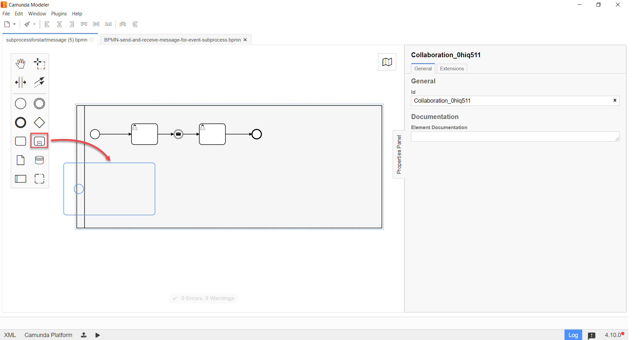Select the data object palette shape

click(21, 160)
